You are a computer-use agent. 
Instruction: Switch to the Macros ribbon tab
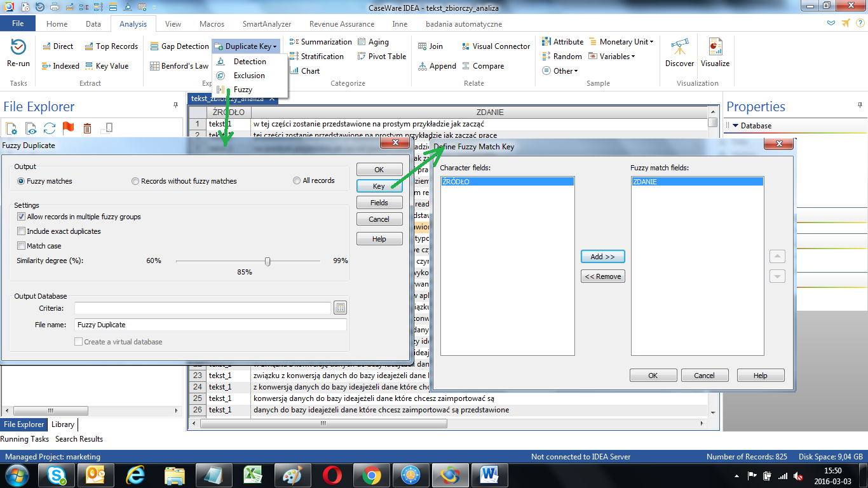[x=212, y=24]
